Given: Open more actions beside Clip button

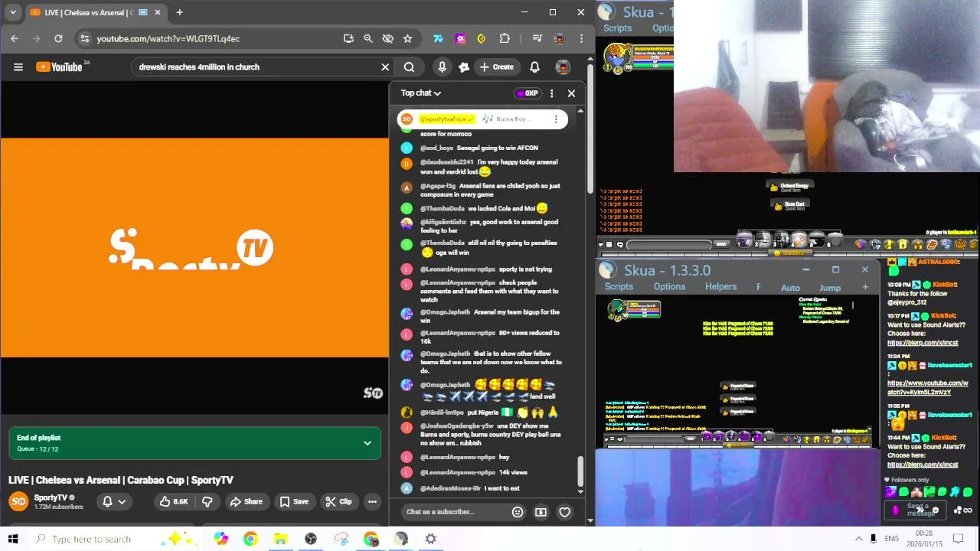Looking at the screenshot, I should pos(372,502).
